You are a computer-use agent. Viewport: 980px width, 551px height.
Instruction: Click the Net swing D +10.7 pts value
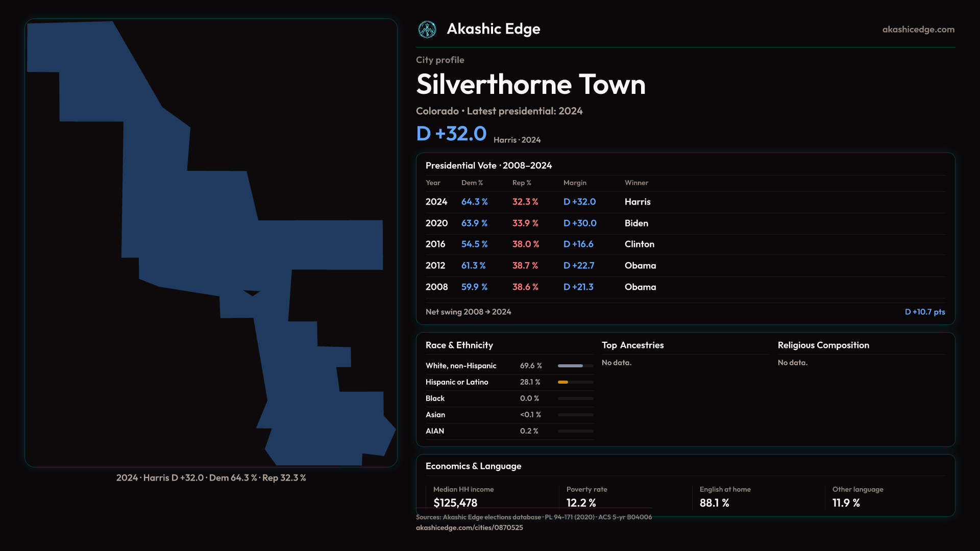click(x=924, y=312)
